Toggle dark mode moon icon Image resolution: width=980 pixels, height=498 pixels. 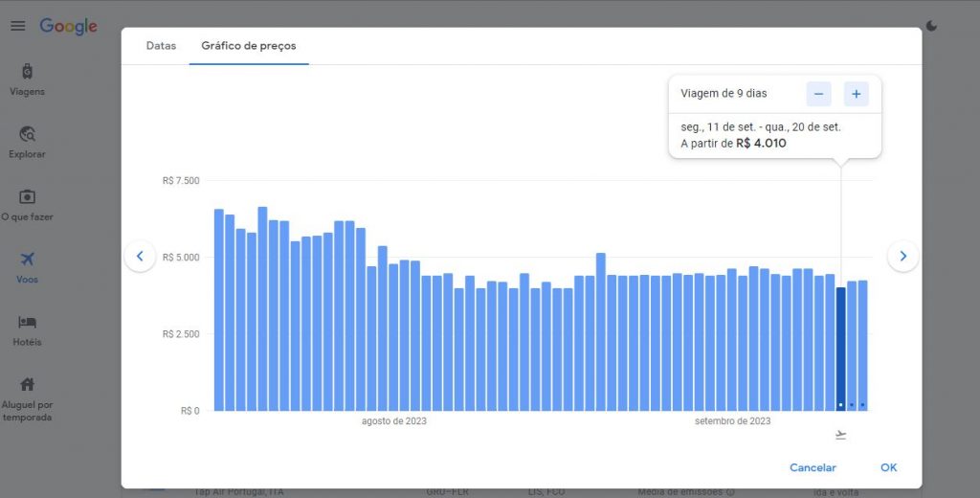[933, 27]
